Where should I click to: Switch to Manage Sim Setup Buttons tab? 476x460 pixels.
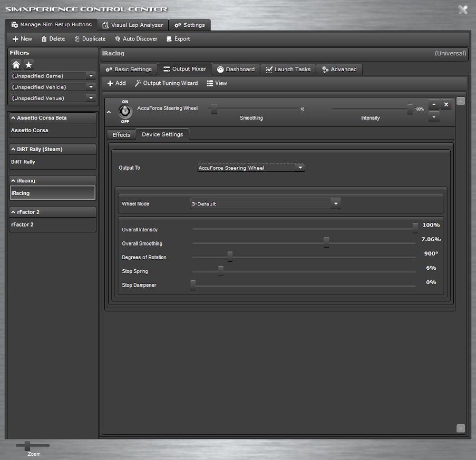click(x=51, y=25)
